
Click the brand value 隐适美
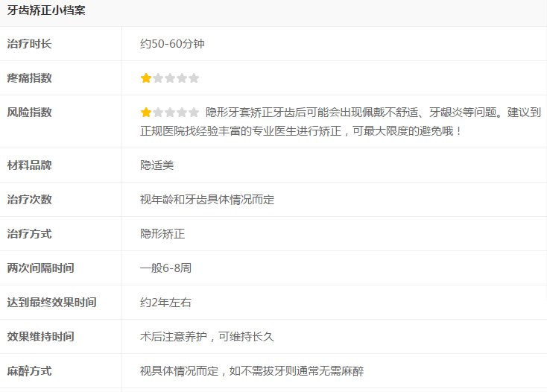(x=156, y=165)
